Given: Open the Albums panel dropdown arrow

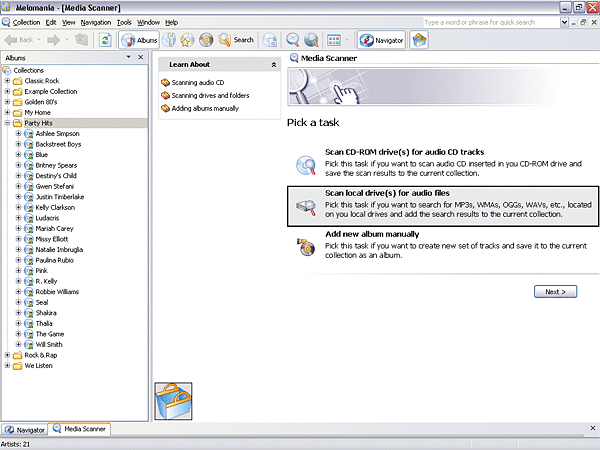Looking at the screenshot, I should (x=129, y=57).
